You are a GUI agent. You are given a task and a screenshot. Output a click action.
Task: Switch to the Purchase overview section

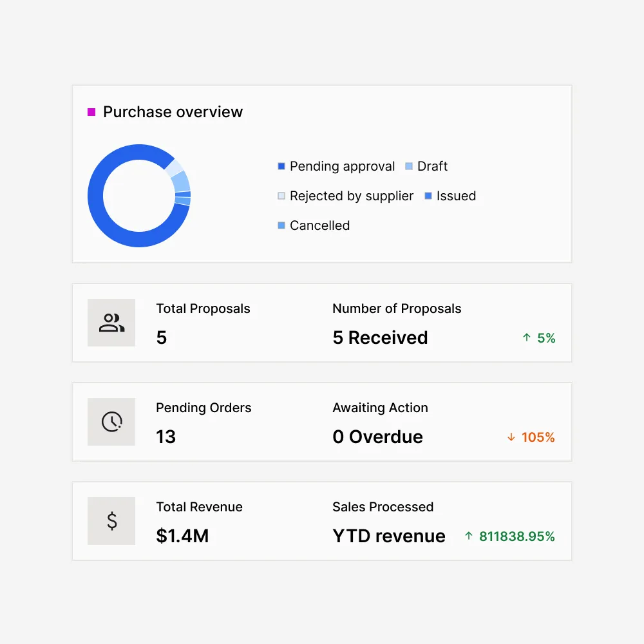coord(173,111)
